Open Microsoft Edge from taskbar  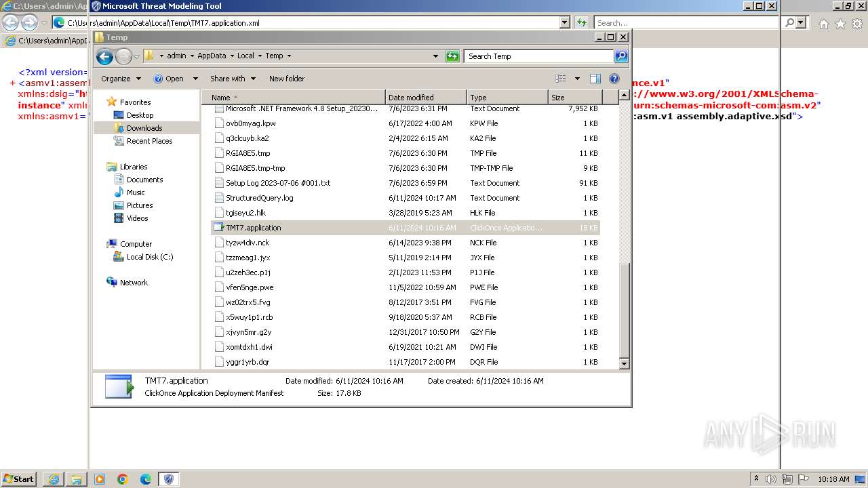pos(146,479)
